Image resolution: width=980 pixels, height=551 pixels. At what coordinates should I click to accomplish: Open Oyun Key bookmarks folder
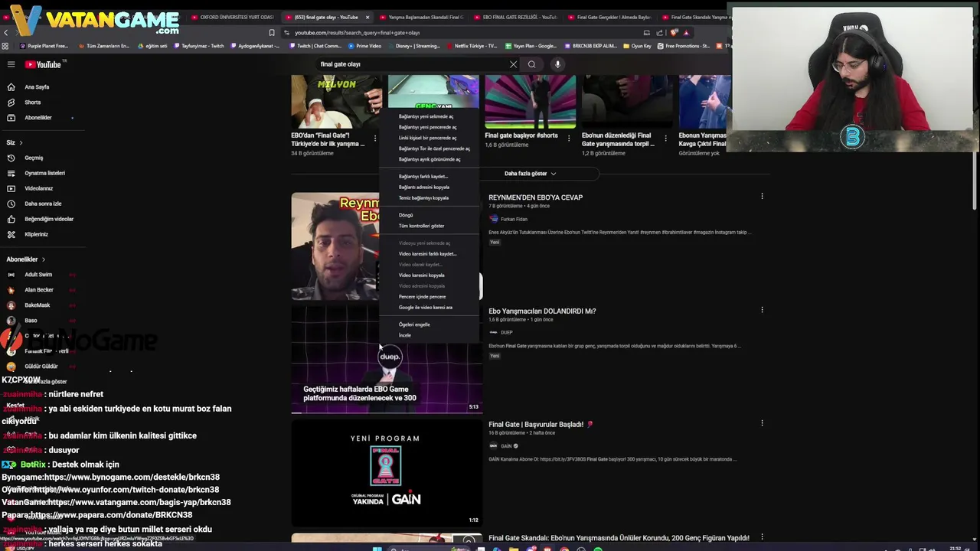637,46
